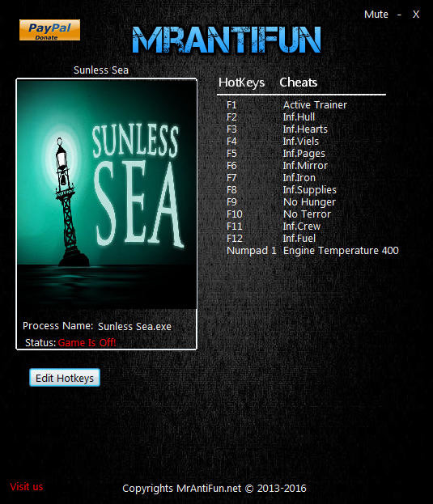Click the F2 hotkey label
This screenshot has width=433, height=504.
click(231, 117)
